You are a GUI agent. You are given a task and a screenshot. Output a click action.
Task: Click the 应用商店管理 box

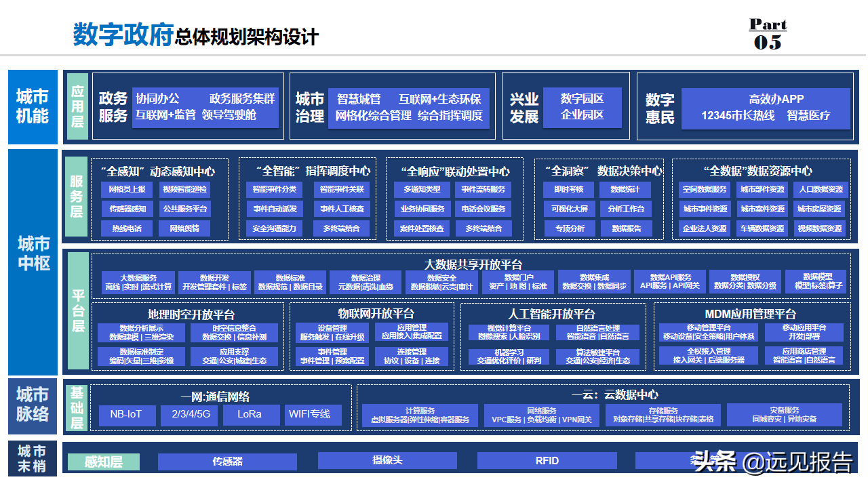(x=804, y=356)
